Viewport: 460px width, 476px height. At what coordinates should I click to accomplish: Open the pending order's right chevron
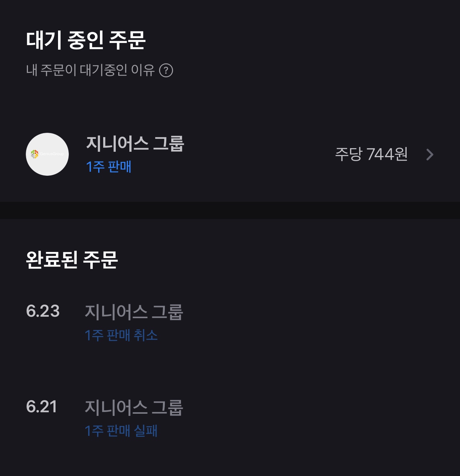pos(430,155)
